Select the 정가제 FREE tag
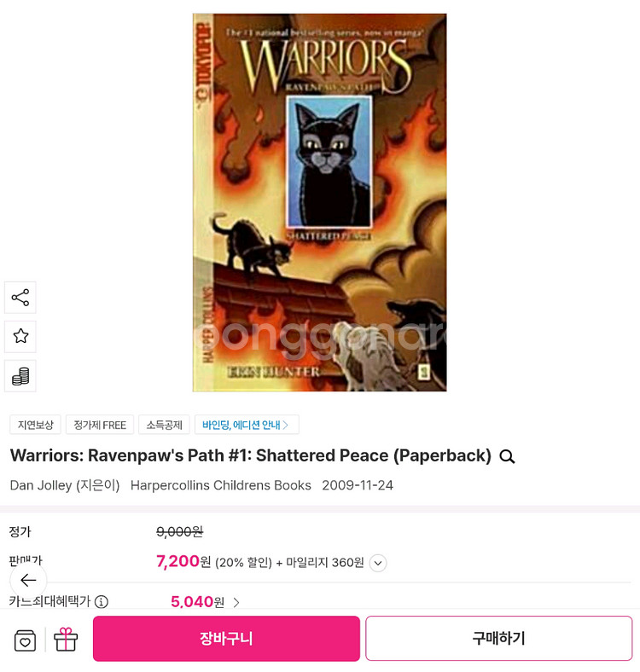Viewport: 640px width, 672px height. click(x=100, y=425)
